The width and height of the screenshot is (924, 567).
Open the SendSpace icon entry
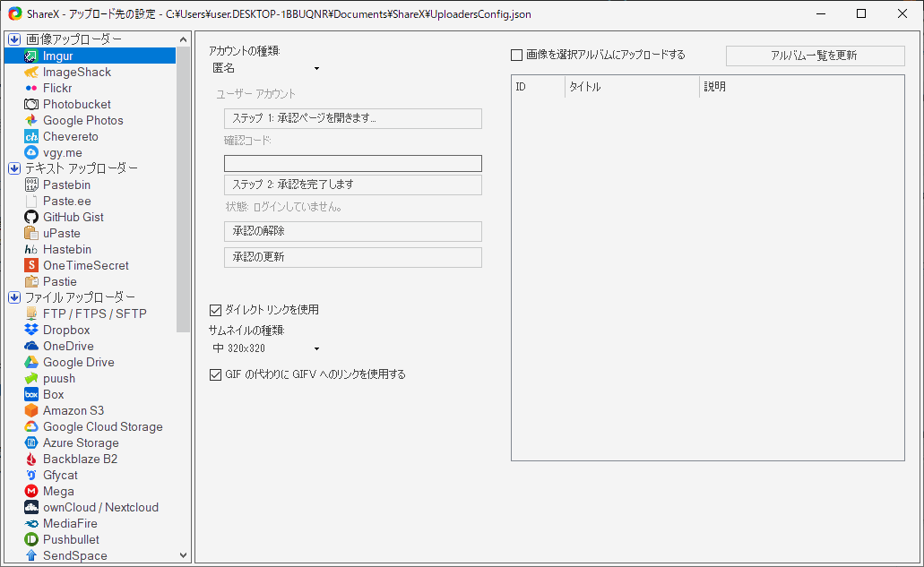[31, 555]
